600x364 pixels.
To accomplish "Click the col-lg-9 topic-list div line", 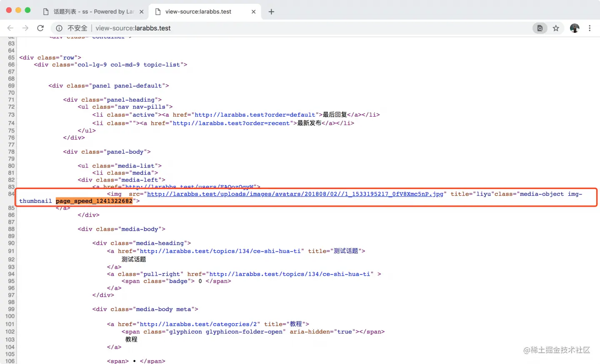I will point(110,65).
